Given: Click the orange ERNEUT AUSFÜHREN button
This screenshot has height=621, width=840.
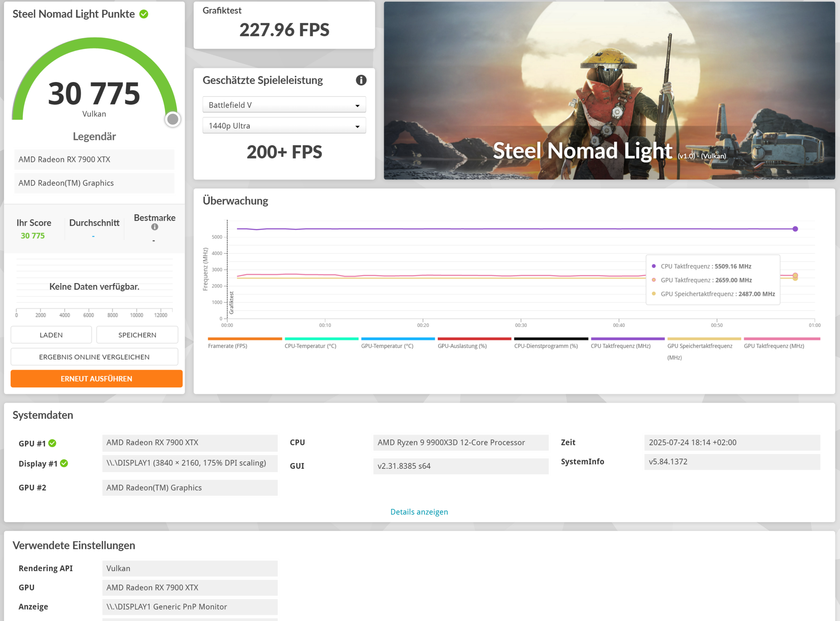Looking at the screenshot, I should click(96, 379).
